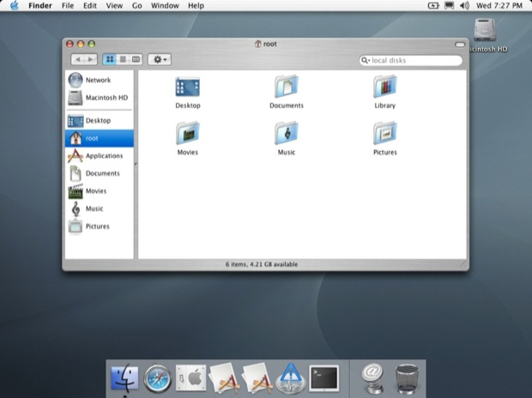Switch to list view
This screenshot has height=398, width=532.
pyautogui.click(x=123, y=59)
